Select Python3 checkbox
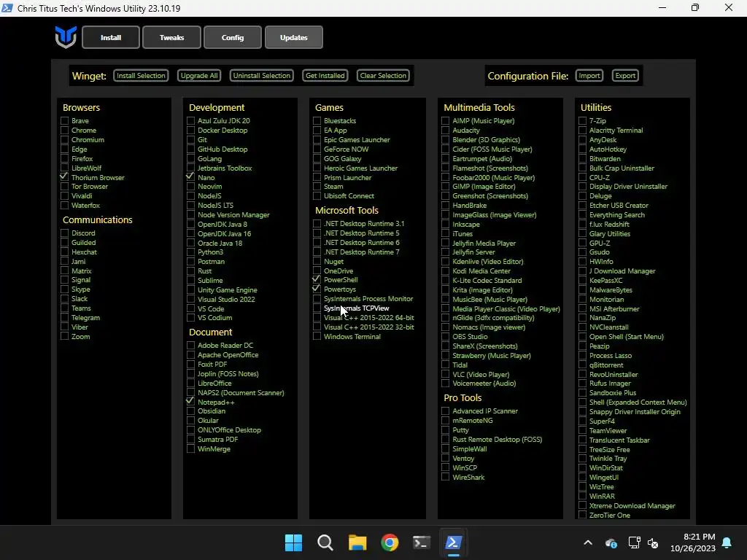 190,252
